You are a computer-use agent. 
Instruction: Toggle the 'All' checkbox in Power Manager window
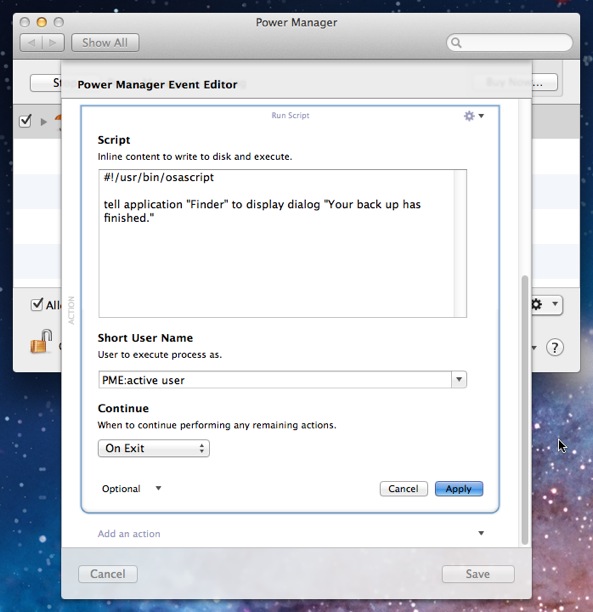37,304
